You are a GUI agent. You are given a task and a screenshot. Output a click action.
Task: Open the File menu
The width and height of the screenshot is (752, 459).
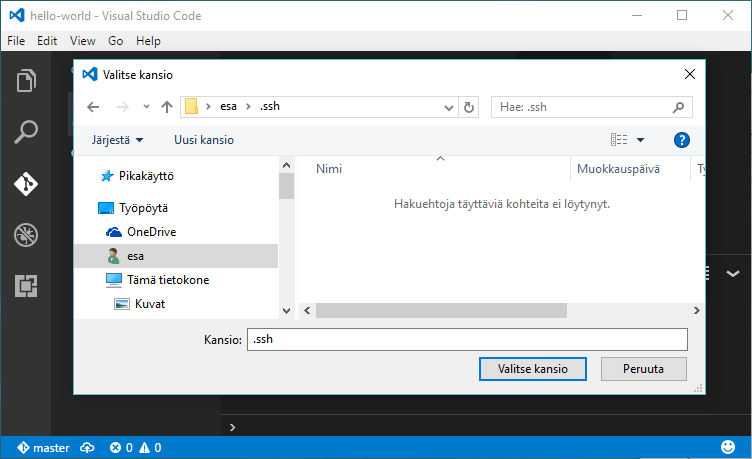point(16,41)
